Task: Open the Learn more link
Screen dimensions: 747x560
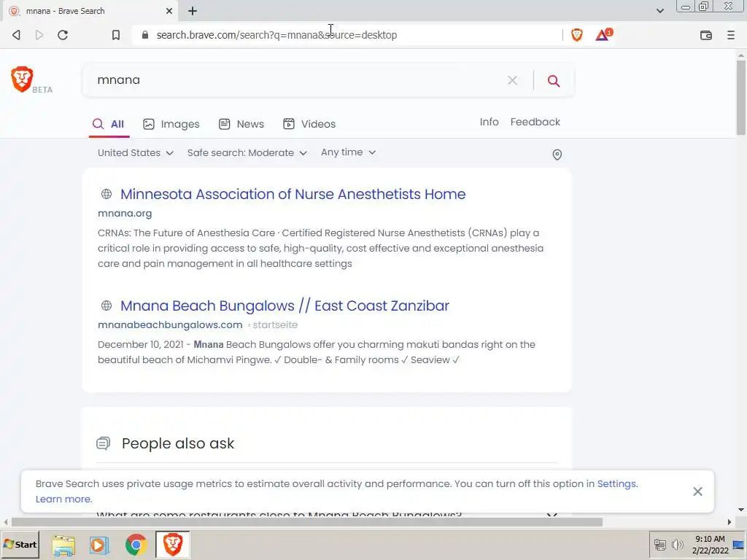Action: 63,499
